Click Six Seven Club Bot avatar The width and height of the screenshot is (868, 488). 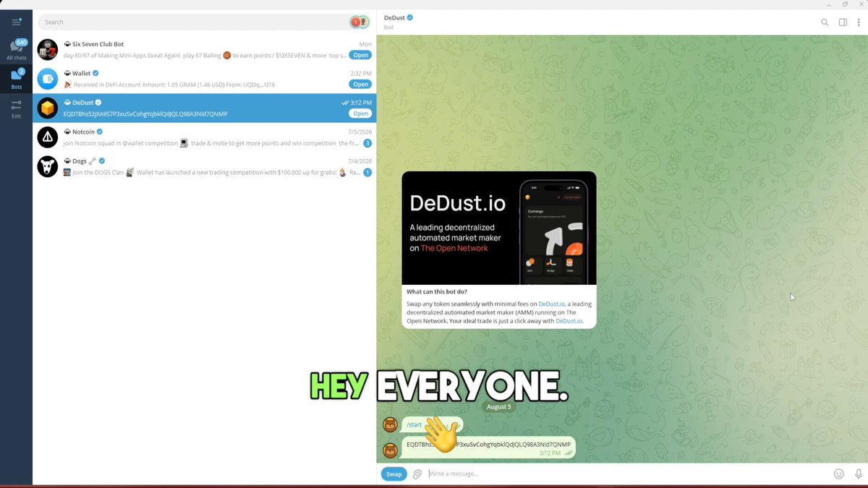[48, 49]
